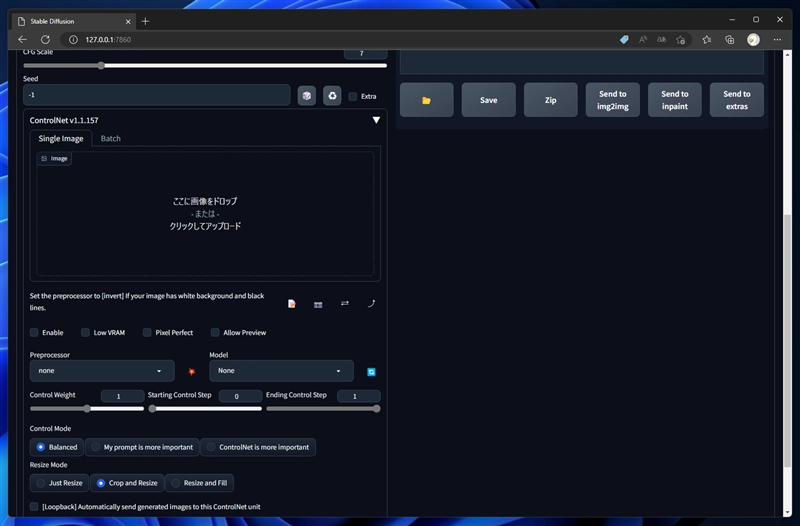Click Send to inpaint
This screenshot has width=800, height=526.
(x=674, y=100)
